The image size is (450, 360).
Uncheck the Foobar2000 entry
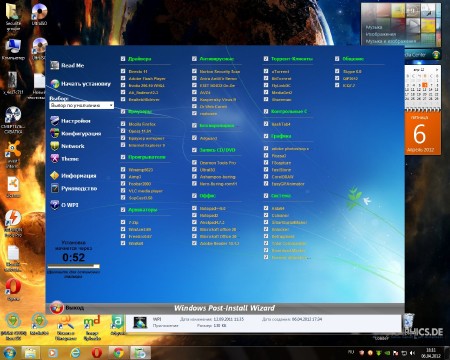pyautogui.click(x=123, y=184)
